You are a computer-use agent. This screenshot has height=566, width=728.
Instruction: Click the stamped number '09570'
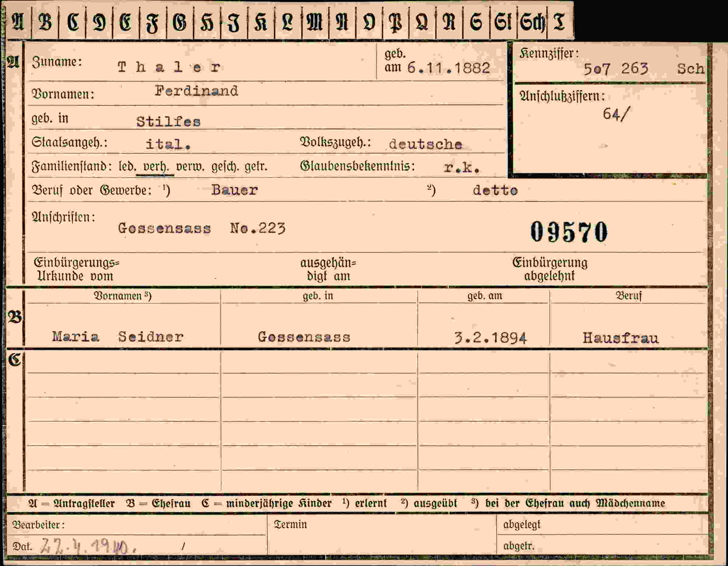pyautogui.click(x=569, y=232)
